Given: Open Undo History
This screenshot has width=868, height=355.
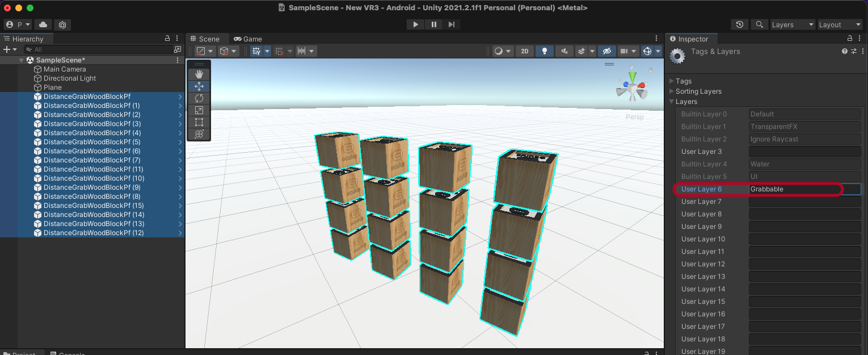Looking at the screenshot, I should click(739, 24).
